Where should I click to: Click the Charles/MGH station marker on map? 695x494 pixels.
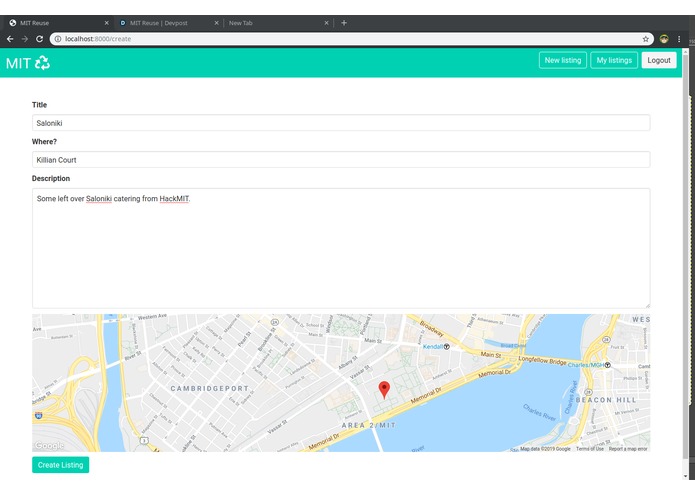[x=608, y=365]
